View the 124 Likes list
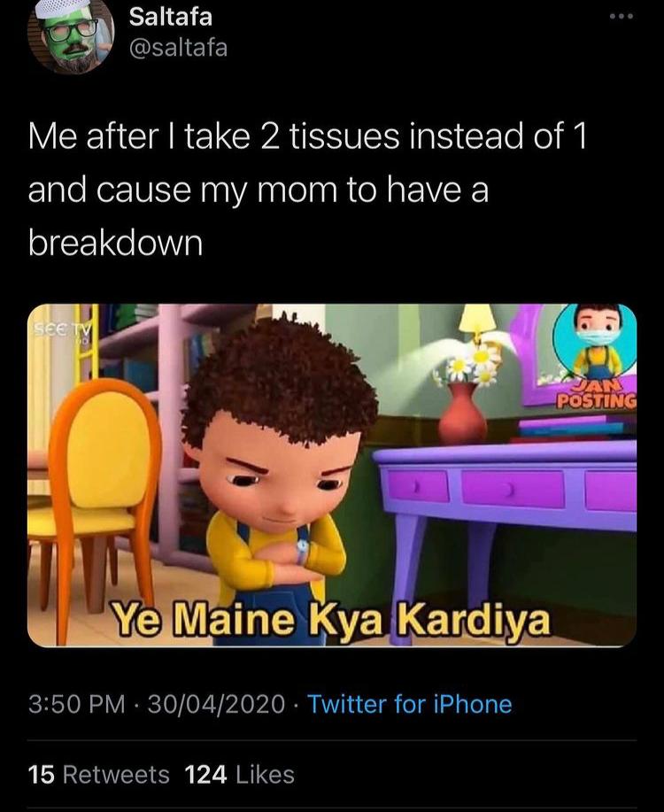Viewport: 664px width, 812px height. click(240, 775)
